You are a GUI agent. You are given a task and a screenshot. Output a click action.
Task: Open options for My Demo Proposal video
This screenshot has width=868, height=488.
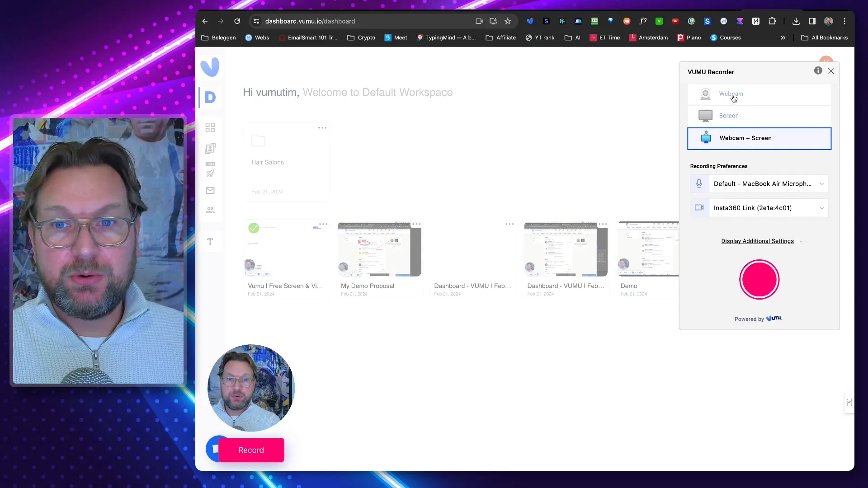tap(416, 224)
